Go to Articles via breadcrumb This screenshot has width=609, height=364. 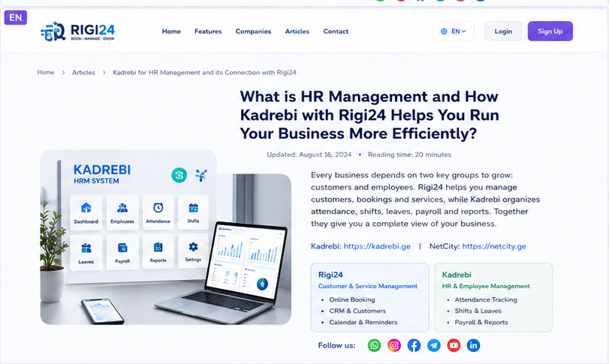pos(83,72)
